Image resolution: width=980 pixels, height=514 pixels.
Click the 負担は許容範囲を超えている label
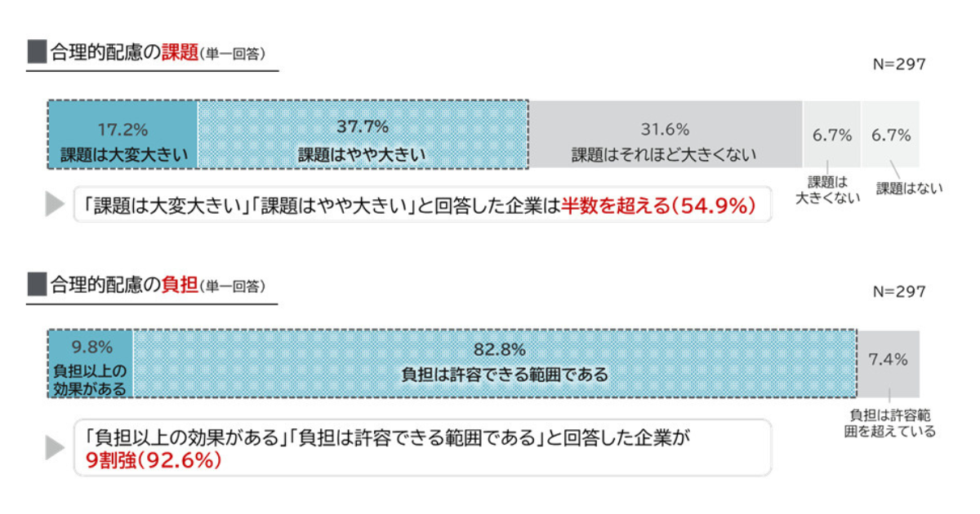(x=889, y=423)
